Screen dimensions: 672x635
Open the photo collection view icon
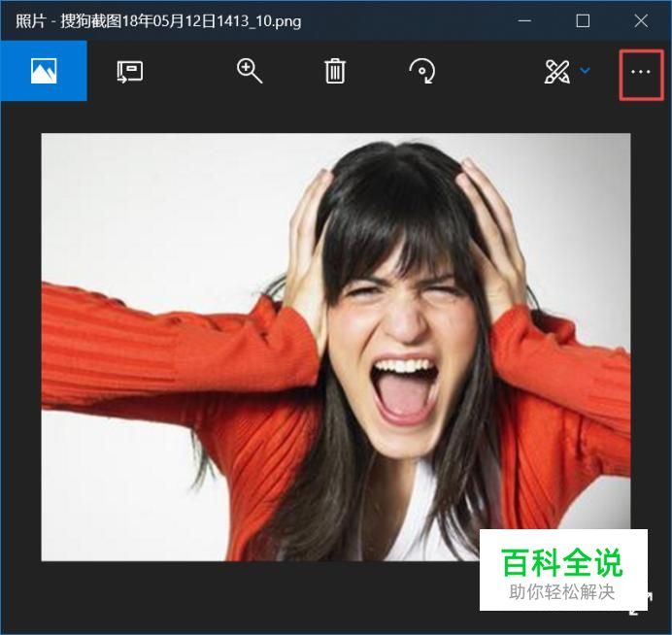(x=43, y=71)
